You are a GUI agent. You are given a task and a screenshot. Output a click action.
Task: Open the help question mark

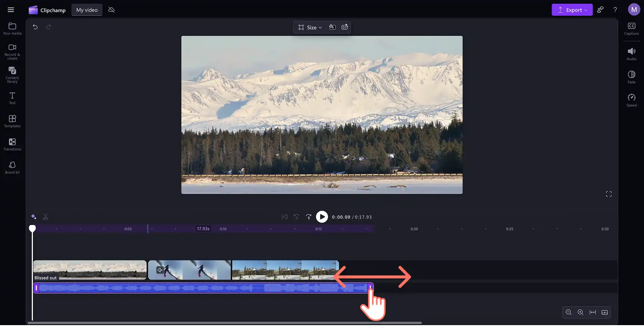pos(615,10)
